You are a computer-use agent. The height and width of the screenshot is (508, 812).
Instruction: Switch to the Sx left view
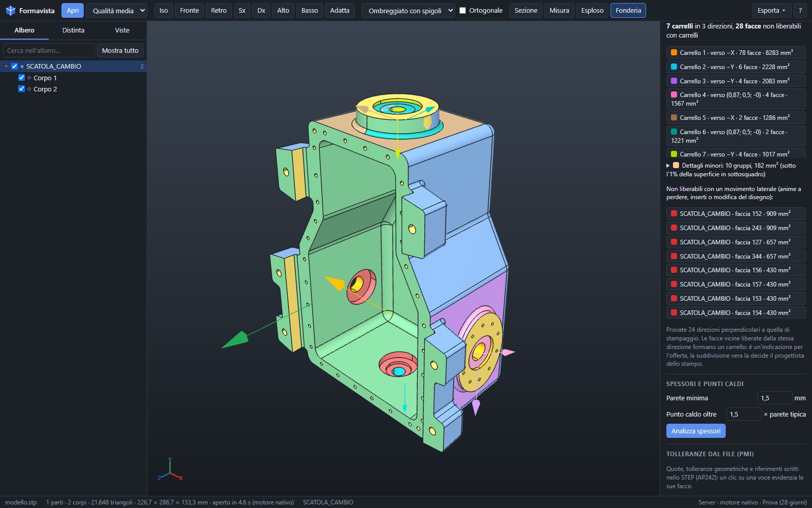click(242, 10)
